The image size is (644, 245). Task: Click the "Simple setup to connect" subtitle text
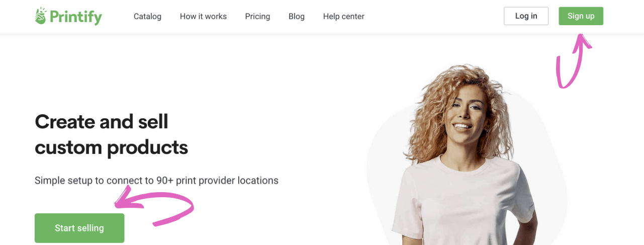pos(94,180)
